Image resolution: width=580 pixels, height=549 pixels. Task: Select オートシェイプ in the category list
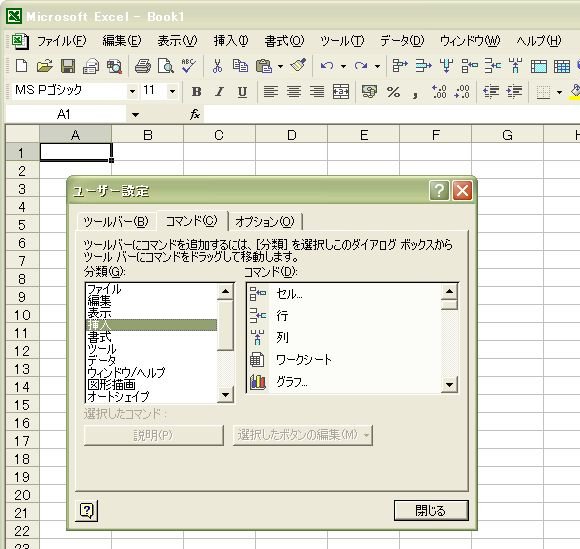click(151, 396)
